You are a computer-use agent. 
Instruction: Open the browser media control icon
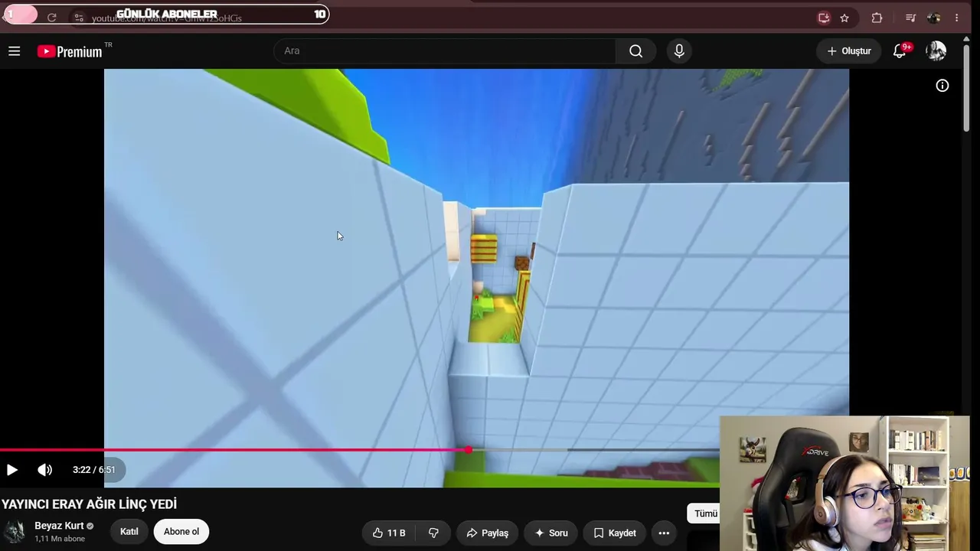[x=910, y=18]
